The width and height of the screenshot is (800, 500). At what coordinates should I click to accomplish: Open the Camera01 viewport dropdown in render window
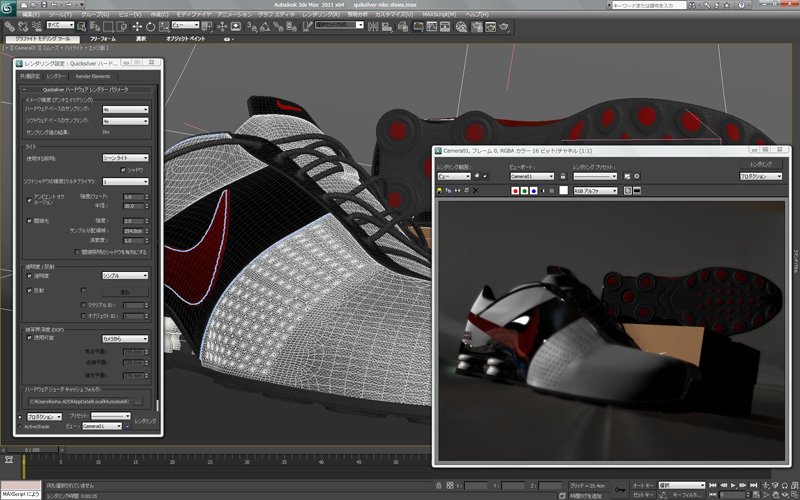tap(531, 176)
